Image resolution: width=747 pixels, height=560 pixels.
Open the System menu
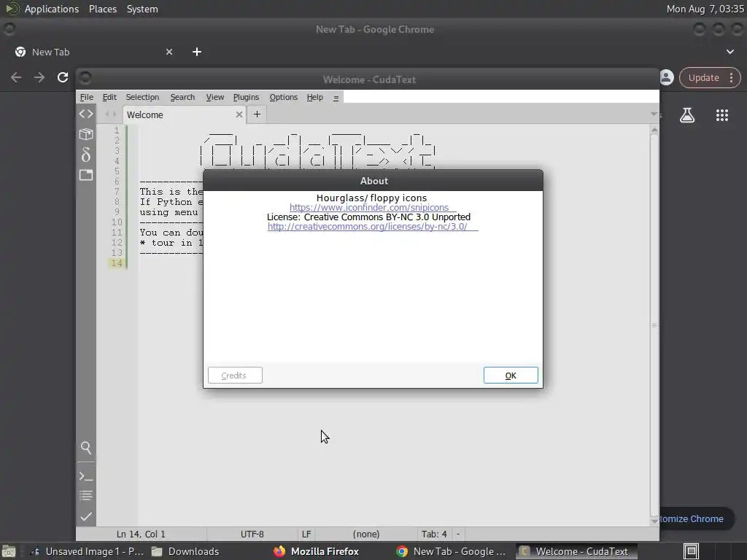(x=142, y=9)
